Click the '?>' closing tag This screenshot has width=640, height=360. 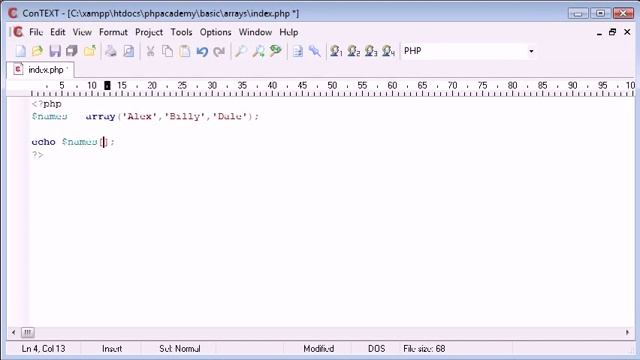coord(38,154)
